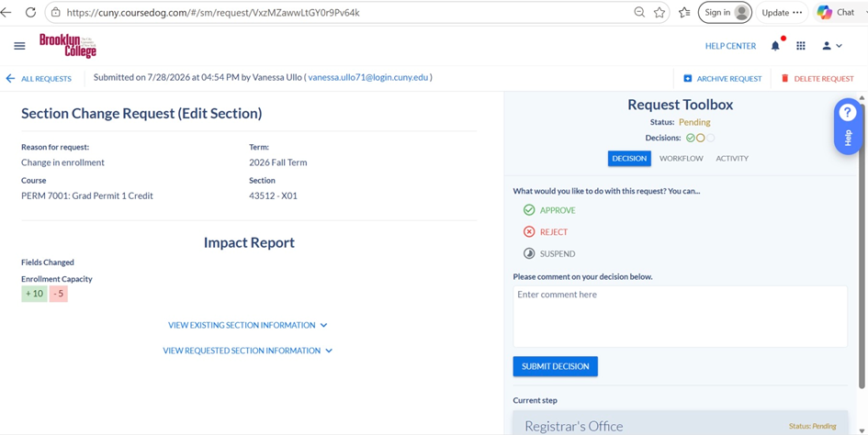
Task: View site info lock icon
Action: pyautogui.click(x=55, y=12)
